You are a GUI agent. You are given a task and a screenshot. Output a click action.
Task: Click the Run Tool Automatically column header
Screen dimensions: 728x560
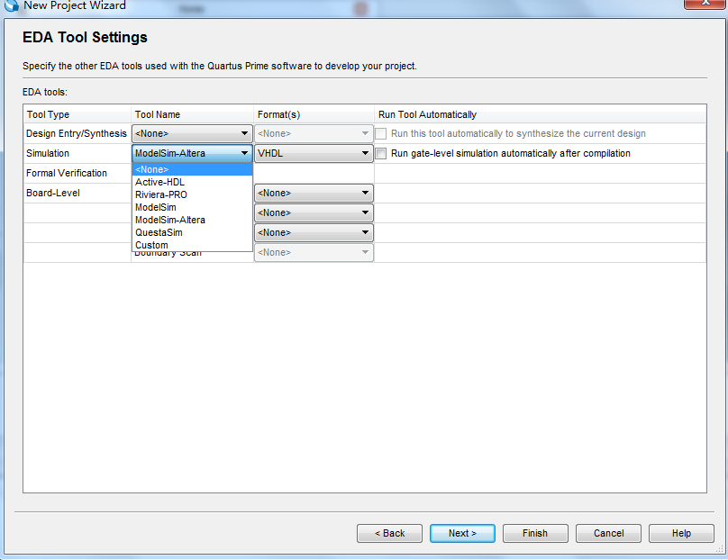click(541, 114)
